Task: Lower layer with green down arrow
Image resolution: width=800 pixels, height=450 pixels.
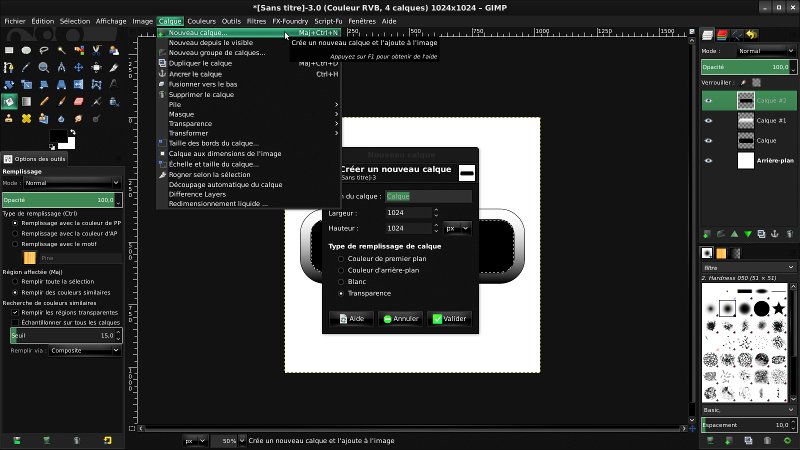Action: pyautogui.click(x=748, y=234)
